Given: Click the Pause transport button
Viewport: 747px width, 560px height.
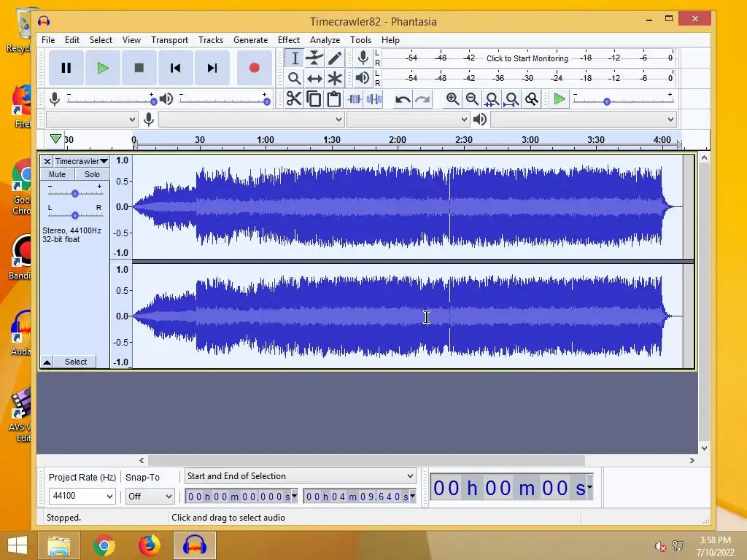Looking at the screenshot, I should point(66,68).
